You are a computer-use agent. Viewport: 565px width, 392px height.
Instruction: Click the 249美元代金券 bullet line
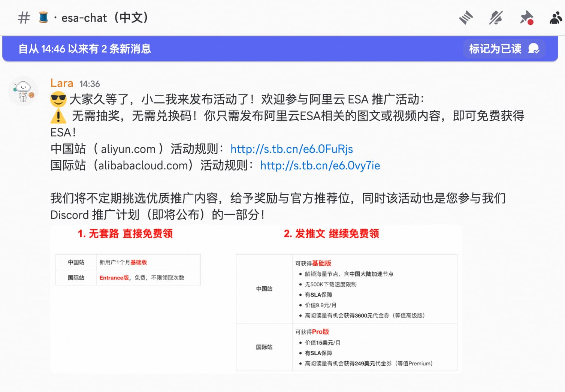(369, 364)
